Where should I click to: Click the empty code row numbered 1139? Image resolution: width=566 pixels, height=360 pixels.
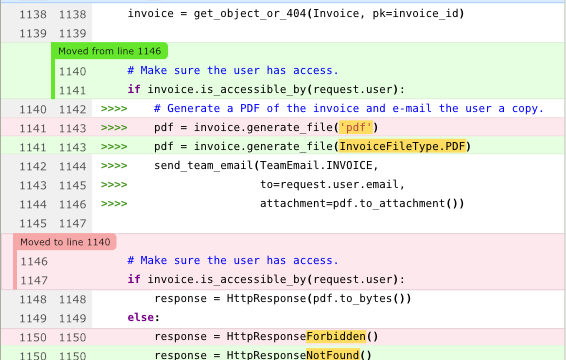pos(283,33)
